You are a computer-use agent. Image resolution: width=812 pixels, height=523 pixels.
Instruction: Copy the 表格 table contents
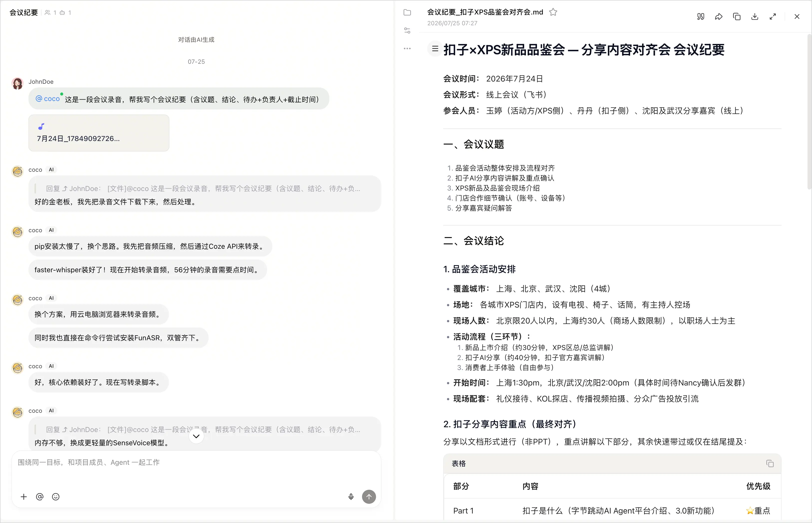coord(770,463)
